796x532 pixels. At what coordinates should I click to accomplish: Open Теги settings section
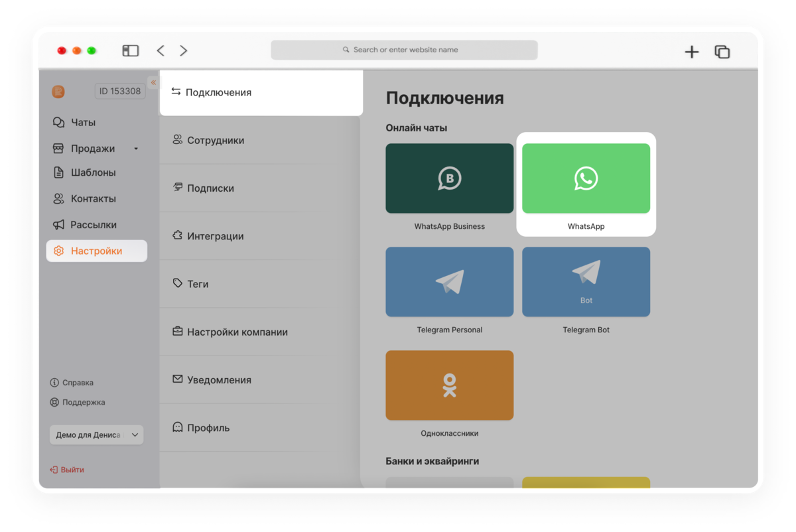pyautogui.click(x=259, y=283)
